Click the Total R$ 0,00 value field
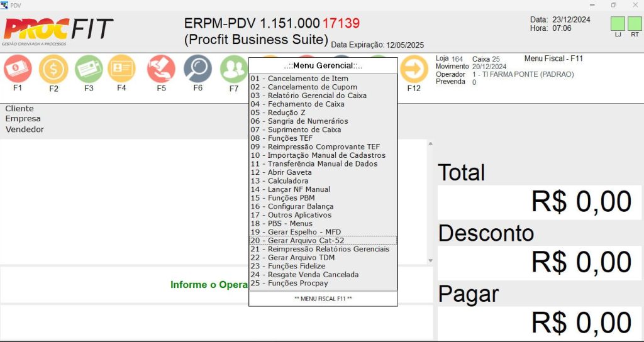Viewport: 644px width, 342px height. 539,202
